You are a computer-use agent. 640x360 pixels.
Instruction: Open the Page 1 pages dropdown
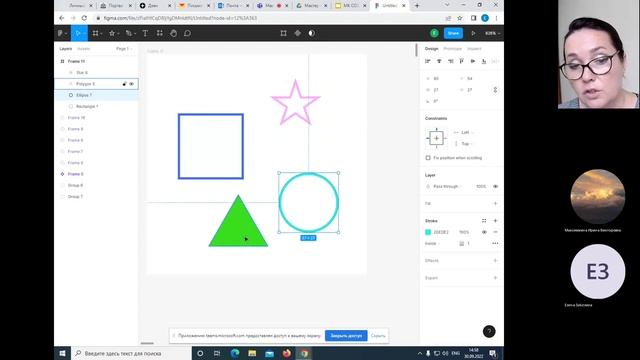click(x=124, y=49)
